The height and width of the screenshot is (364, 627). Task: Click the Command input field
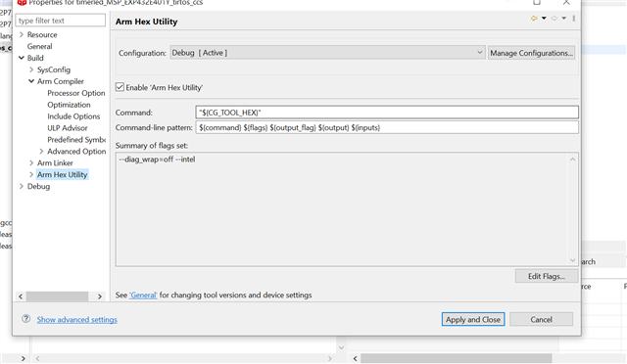387,113
